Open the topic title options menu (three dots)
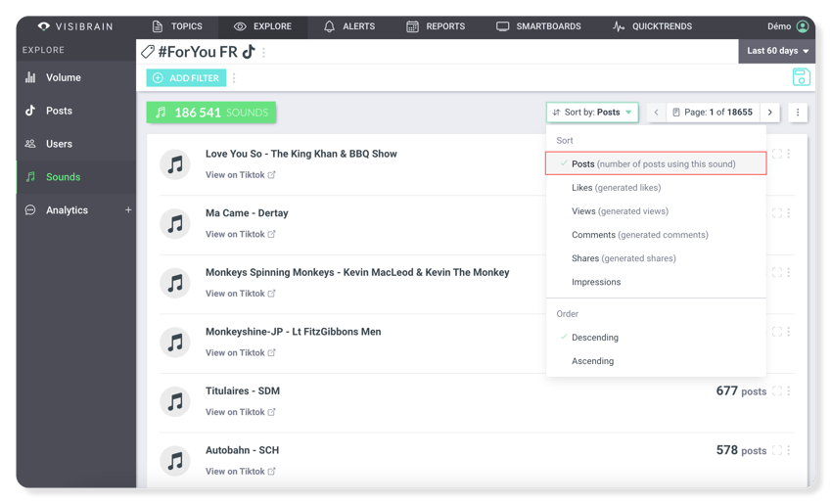Image resolution: width=832 pixels, height=504 pixels. tap(263, 52)
